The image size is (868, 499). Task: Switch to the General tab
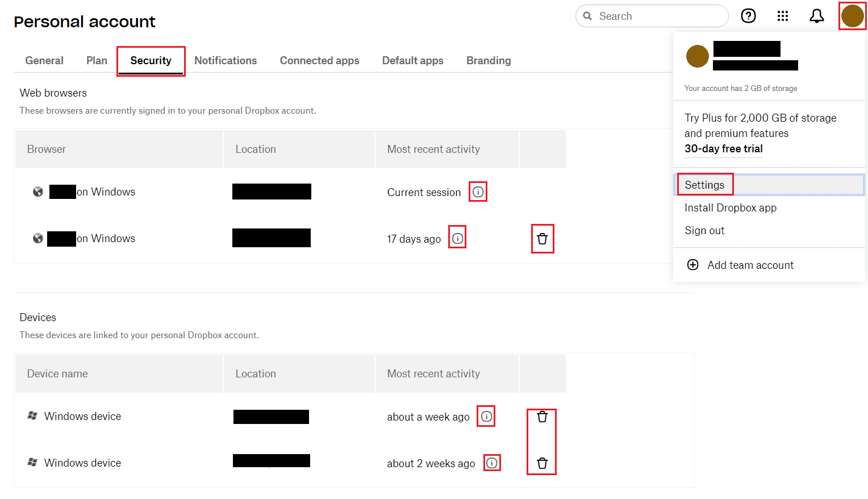44,60
